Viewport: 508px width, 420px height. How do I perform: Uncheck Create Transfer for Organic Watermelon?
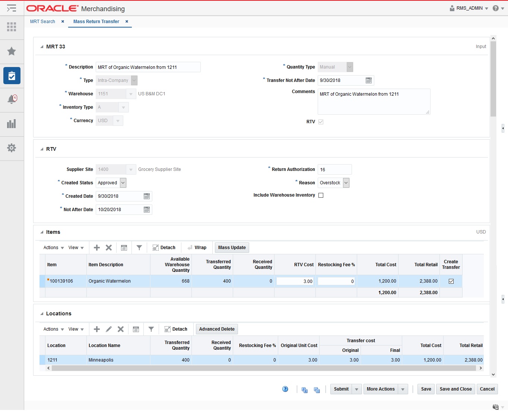[x=451, y=281]
